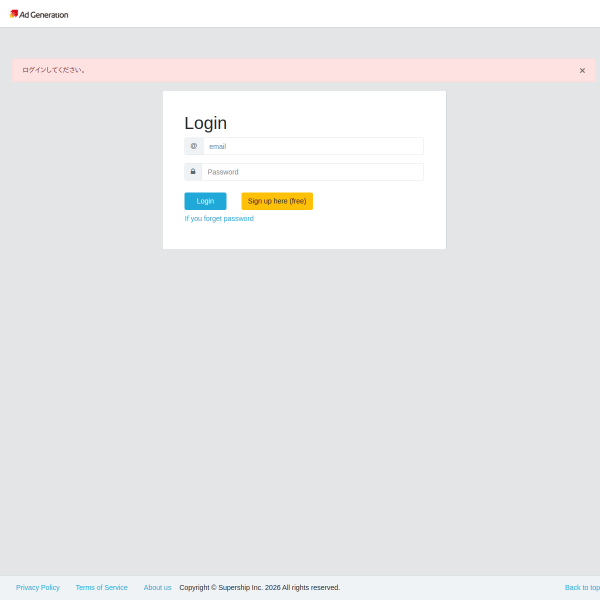This screenshot has width=600, height=600.
Task: Click the @ icon beside email field
Action: point(194,146)
